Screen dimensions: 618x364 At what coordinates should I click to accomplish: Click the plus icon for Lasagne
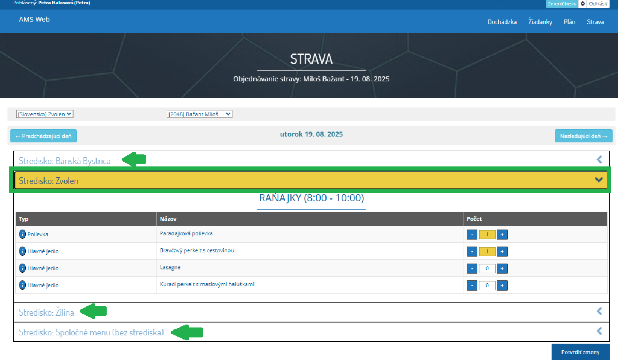(502, 268)
